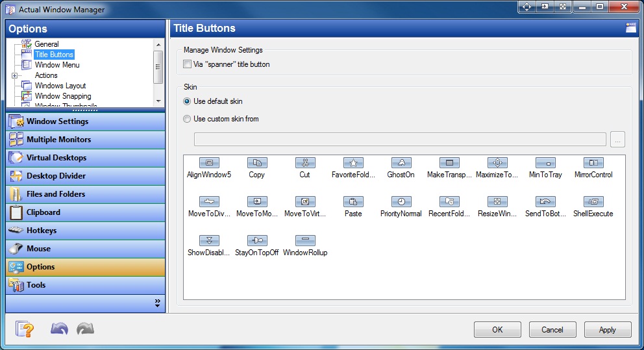Expand sidebar overflow chevron below Tools
644x350 pixels.
(x=157, y=303)
